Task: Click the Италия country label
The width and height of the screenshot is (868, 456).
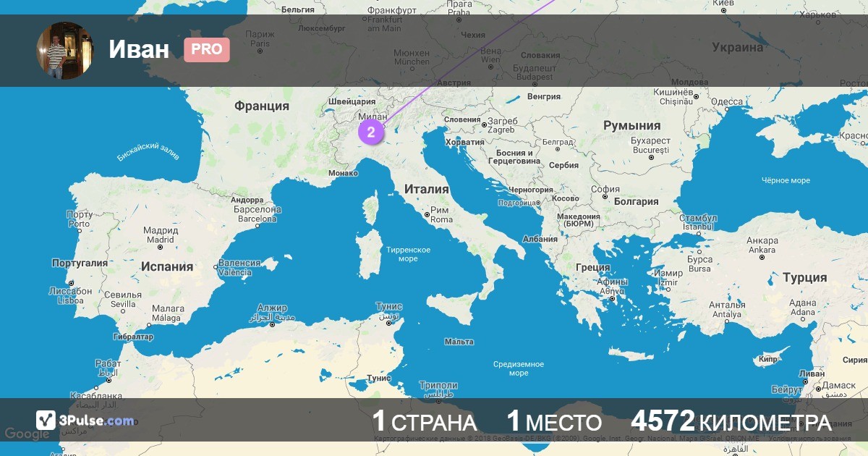Action: point(426,190)
